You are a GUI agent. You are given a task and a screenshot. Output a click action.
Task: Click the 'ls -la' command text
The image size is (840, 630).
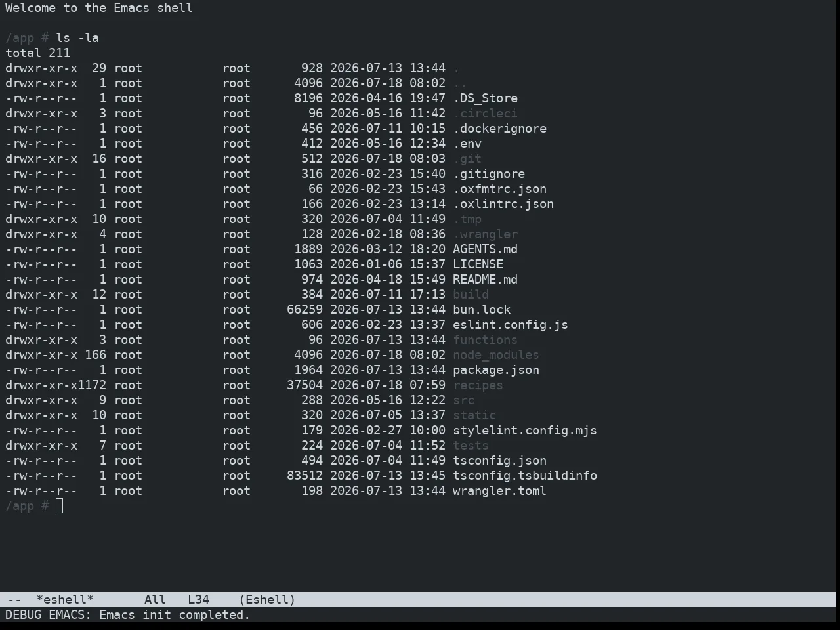tap(77, 38)
